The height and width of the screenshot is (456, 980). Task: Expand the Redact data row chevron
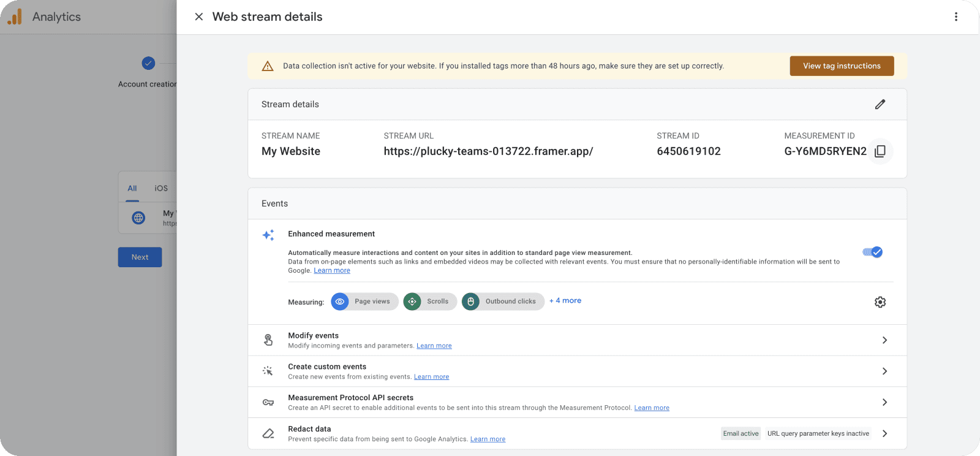(x=884, y=433)
